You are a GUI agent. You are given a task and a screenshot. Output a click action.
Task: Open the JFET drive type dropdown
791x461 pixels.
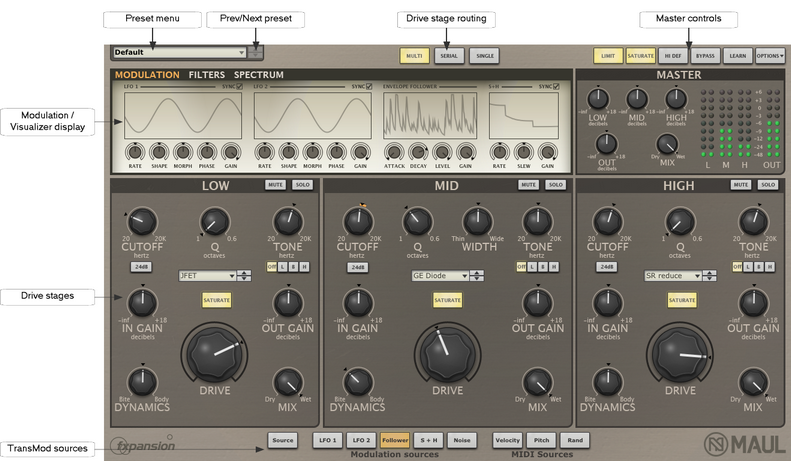pyautogui.click(x=207, y=276)
